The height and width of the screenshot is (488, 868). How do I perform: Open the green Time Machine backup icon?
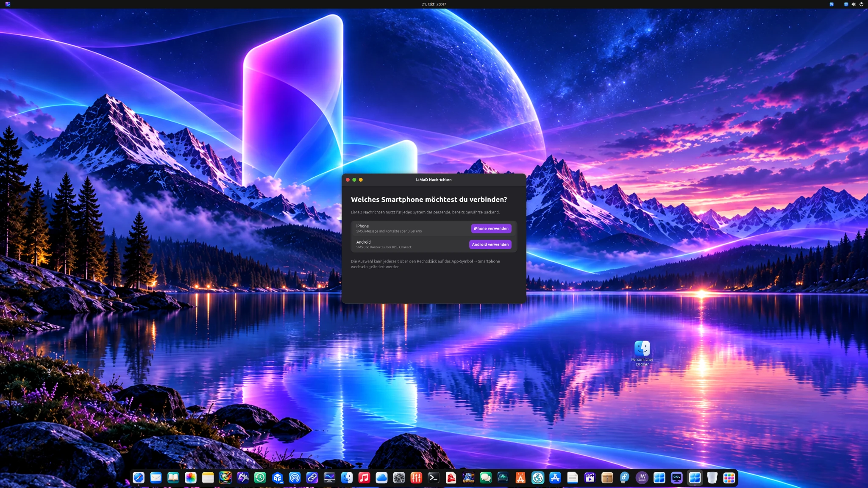coord(260,478)
